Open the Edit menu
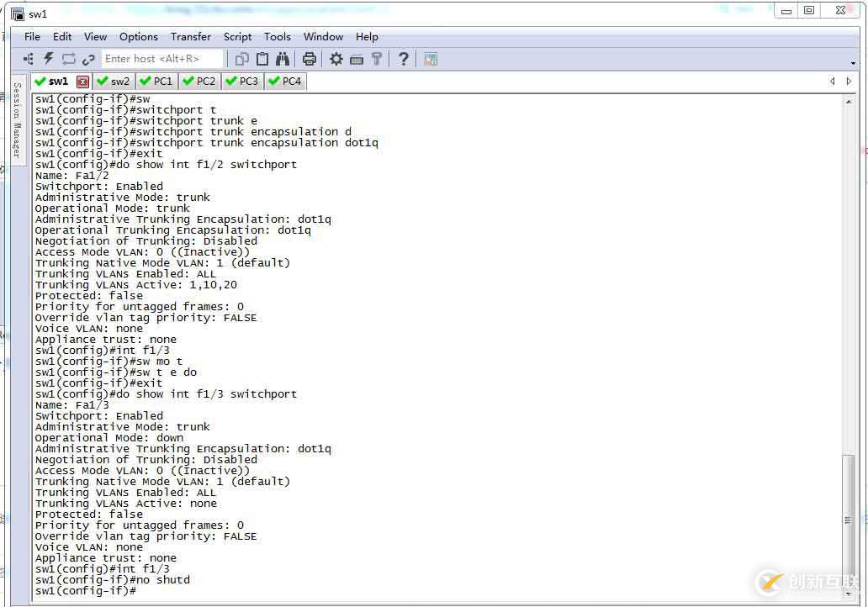The height and width of the screenshot is (607, 868). coord(62,36)
